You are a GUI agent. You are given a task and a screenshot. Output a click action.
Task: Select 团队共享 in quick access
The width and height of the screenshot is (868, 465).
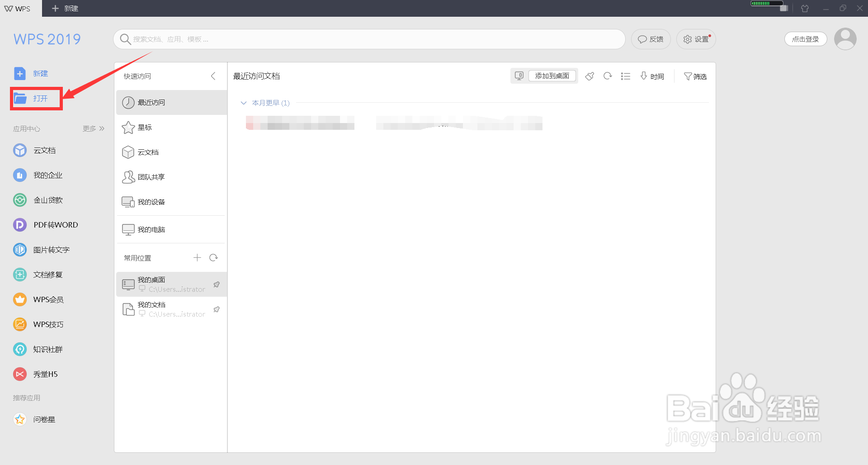pyautogui.click(x=171, y=177)
